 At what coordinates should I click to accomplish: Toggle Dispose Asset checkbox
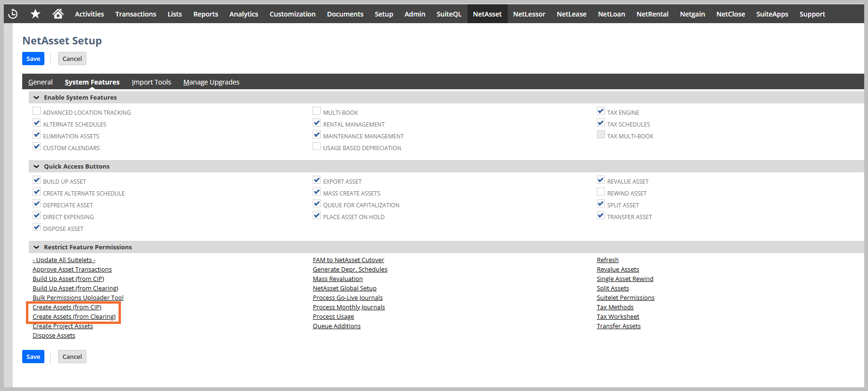coord(37,227)
